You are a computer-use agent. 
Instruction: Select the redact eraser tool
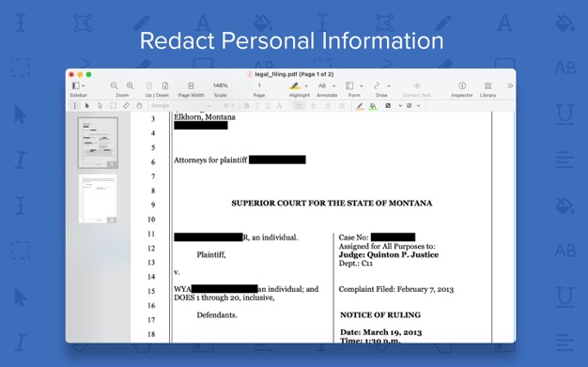point(126,106)
